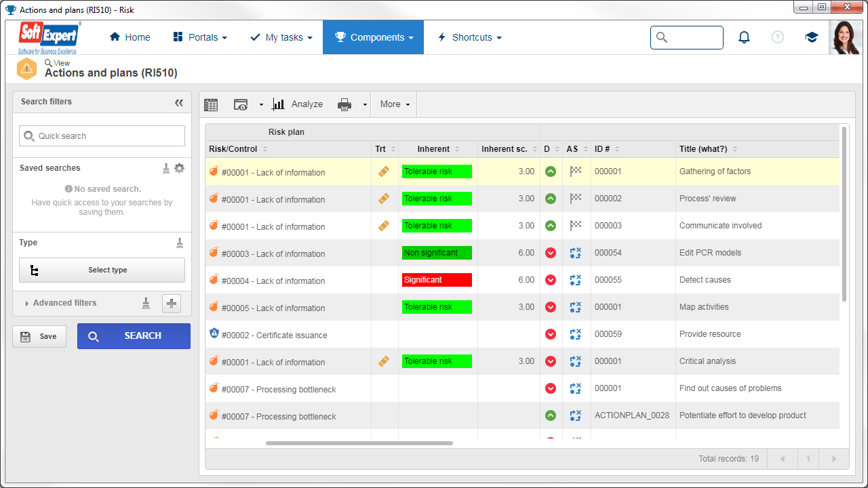This screenshot has width=868, height=488.
Task: Click red deadline icon in Edit PCR models row
Action: pyautogui.click(x=551, y=253)
